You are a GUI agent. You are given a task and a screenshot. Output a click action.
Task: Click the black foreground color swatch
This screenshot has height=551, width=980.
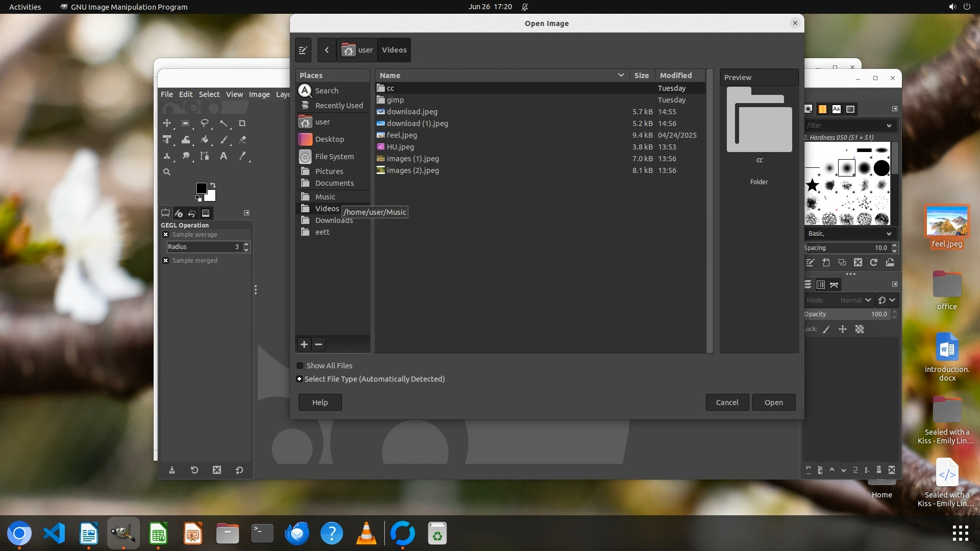[x=201, y=188]
